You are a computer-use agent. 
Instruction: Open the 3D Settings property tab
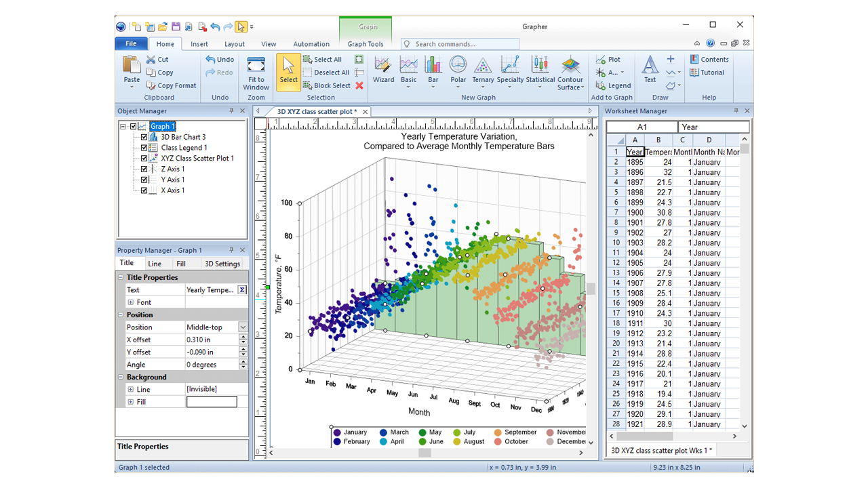(x=222, y=264)
